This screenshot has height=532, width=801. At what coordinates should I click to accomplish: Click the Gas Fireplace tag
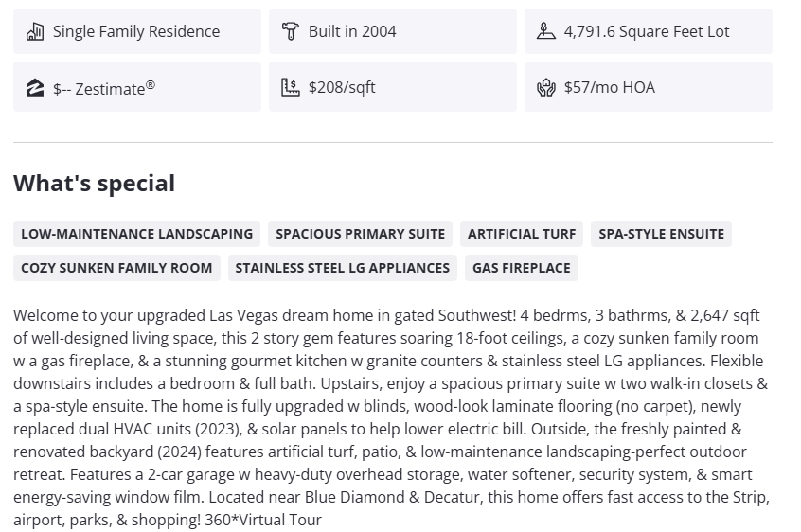522,268
